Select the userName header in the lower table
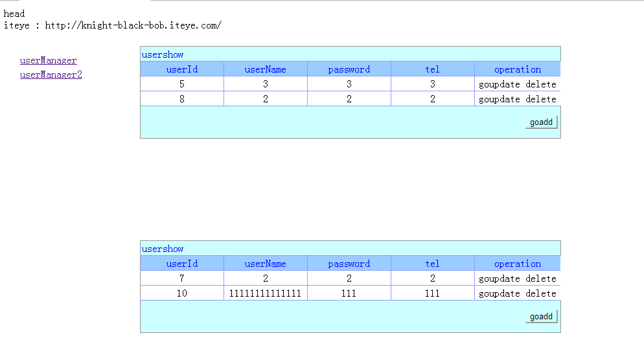The image size is (644, 353). click(266, 263)
